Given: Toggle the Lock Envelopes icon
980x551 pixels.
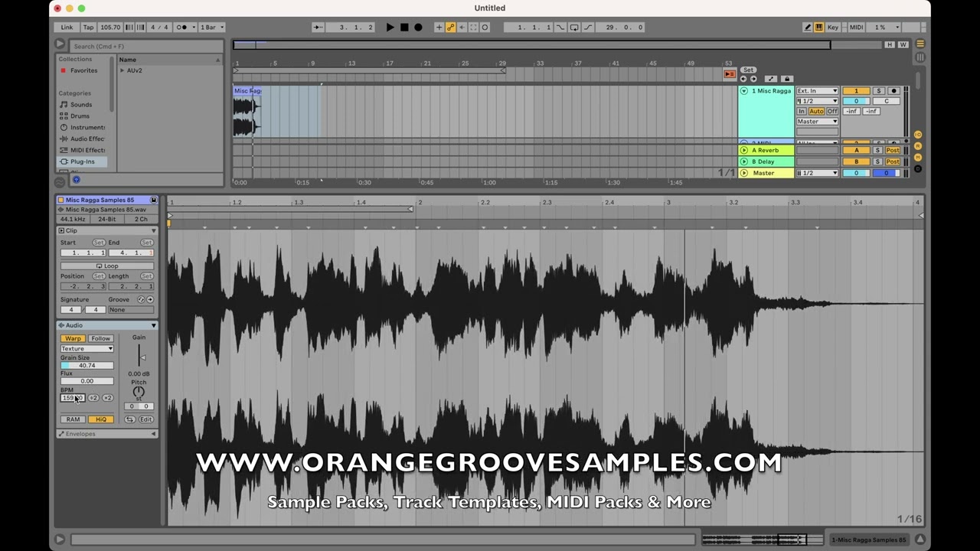Looking at the screenshot, I should point(786,79).
